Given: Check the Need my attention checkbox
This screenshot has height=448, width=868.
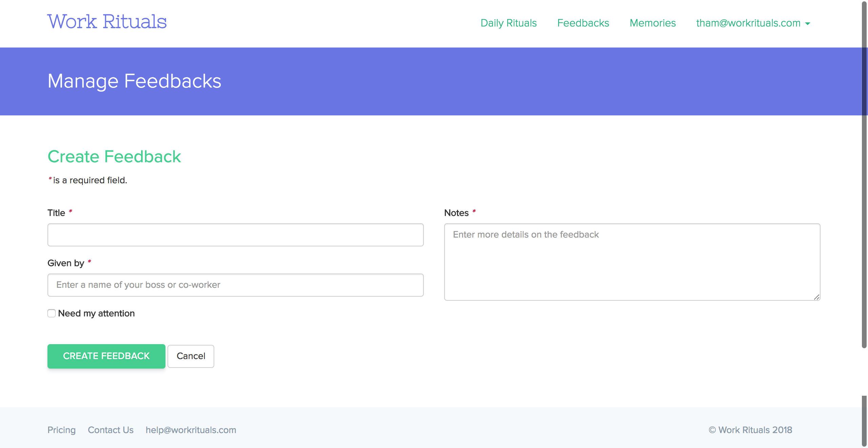Looking at the screenshot, I should (52, 313).
